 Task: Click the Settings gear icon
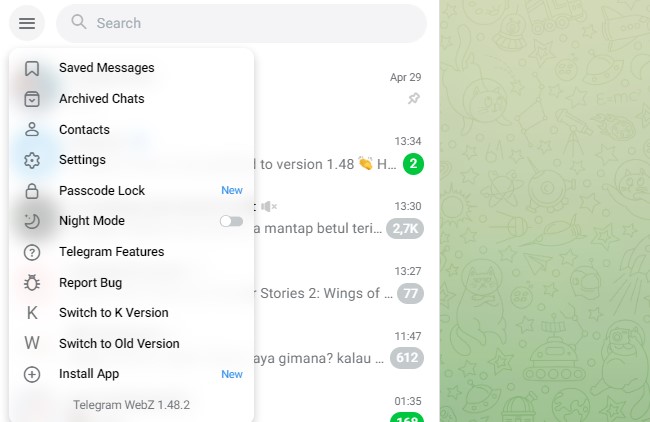(x=32, y=160)
